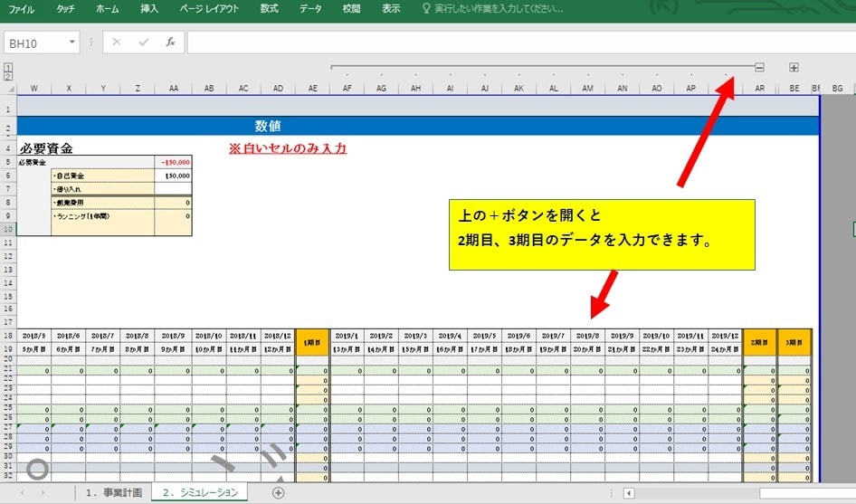Click the 創業費用 label cell
856x504 pixels.
click(x=102, y=203)
